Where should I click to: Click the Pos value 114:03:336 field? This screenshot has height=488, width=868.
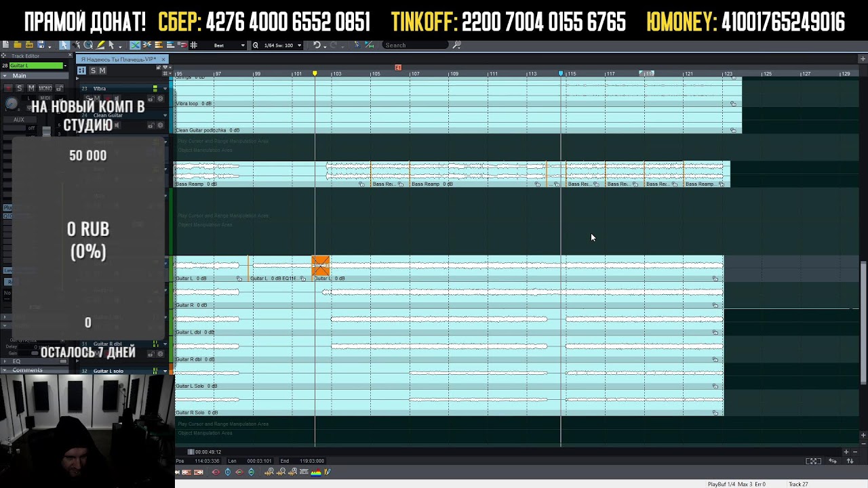pyautogui.click(x=207, y=461)
